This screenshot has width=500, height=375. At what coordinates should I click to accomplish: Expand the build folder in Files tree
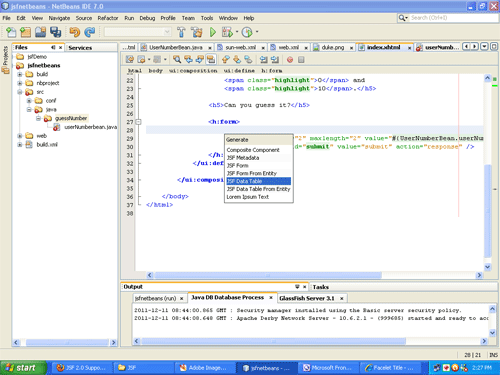20,74
